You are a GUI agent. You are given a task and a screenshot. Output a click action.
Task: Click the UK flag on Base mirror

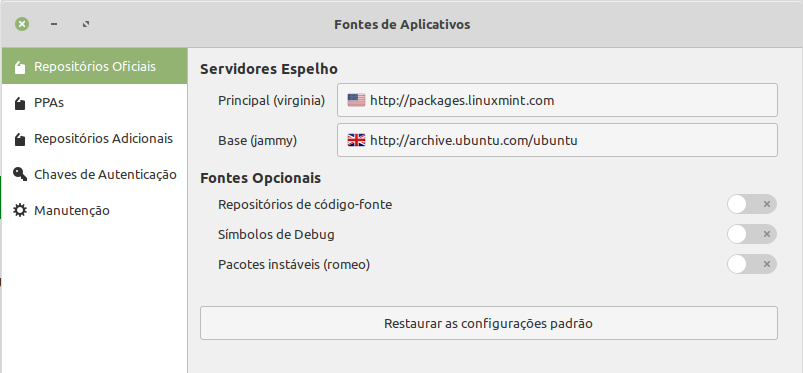pos(356,140)
